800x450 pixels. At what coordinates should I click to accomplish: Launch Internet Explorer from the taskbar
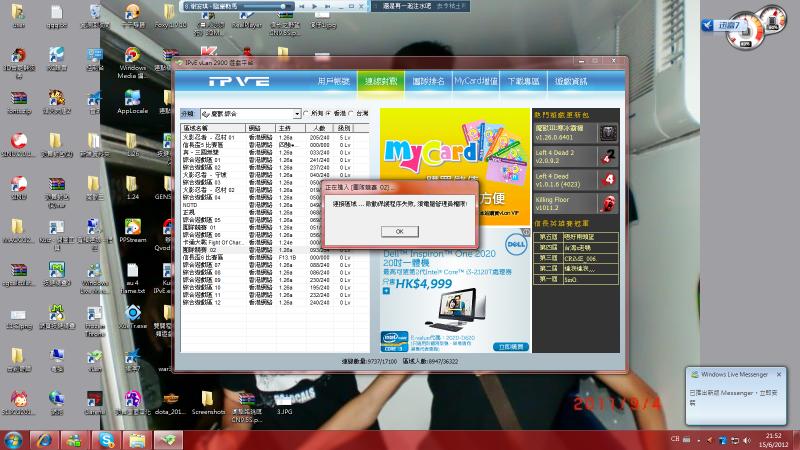tap(44, 440)
